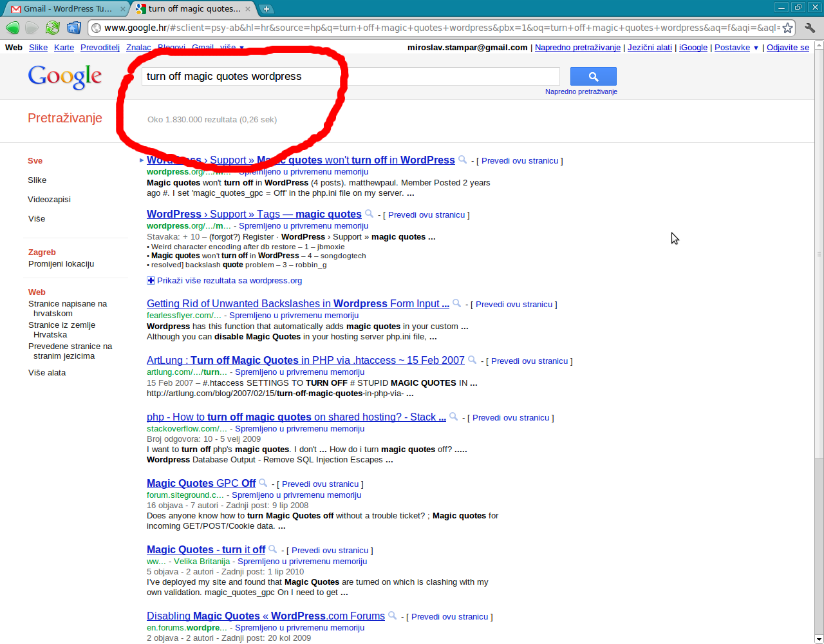Open iGoogle link
The height and width of the screenshot is (644, 824).
(693, 48)
